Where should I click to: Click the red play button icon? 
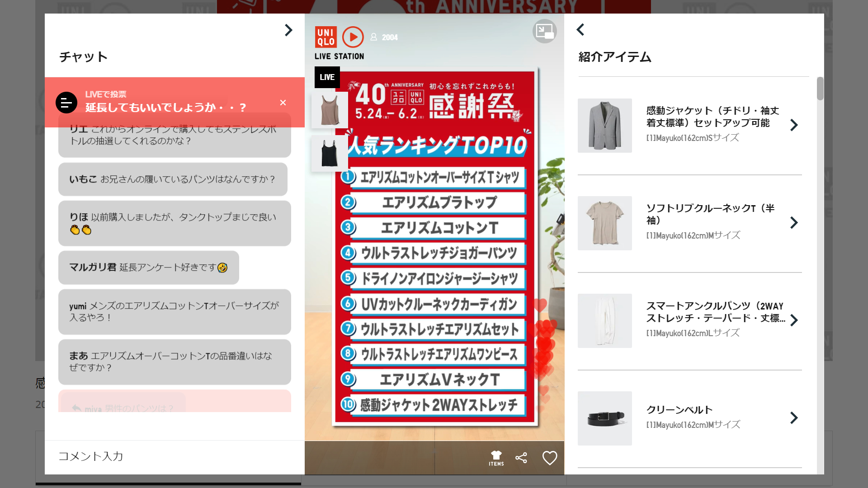pos(353,37)
